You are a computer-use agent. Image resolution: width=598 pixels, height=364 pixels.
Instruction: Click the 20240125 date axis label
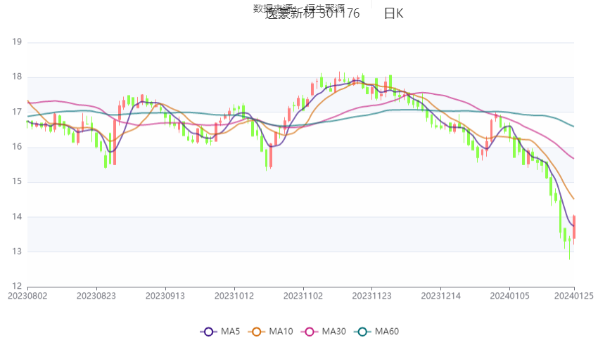[574, 296]
